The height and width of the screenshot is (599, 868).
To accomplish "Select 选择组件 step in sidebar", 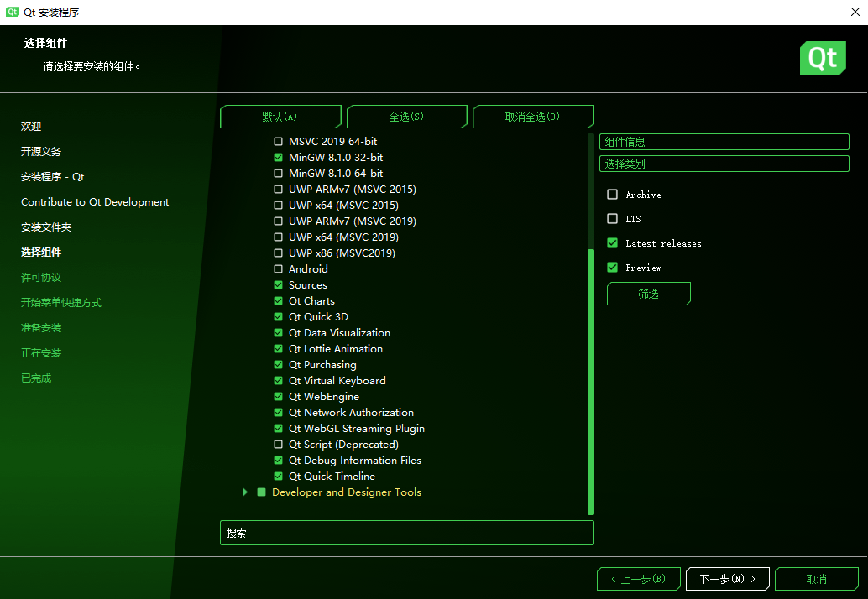I will point(41,253).
